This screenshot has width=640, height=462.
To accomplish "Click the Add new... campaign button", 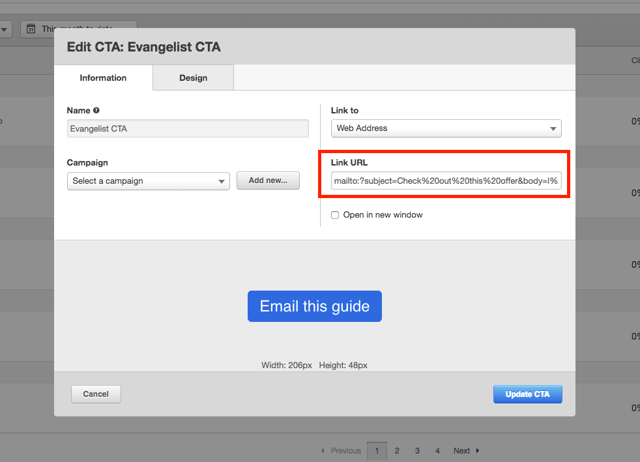I will tap(268, 181).
